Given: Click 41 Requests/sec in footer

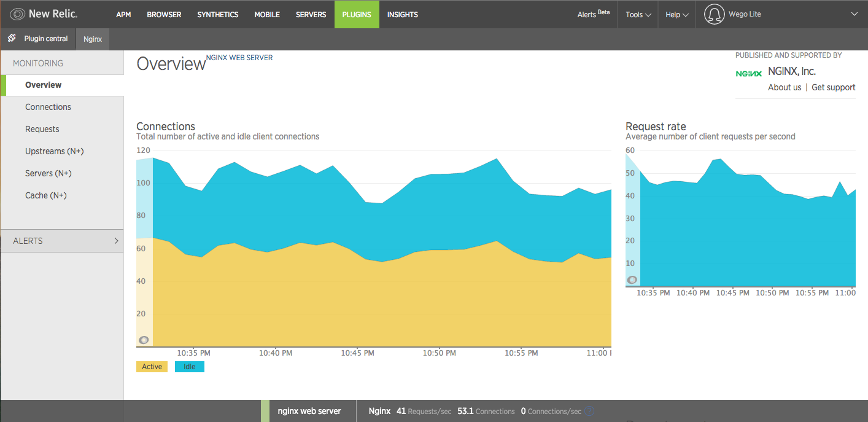Looking at the screenshot, I should (424, 411).
